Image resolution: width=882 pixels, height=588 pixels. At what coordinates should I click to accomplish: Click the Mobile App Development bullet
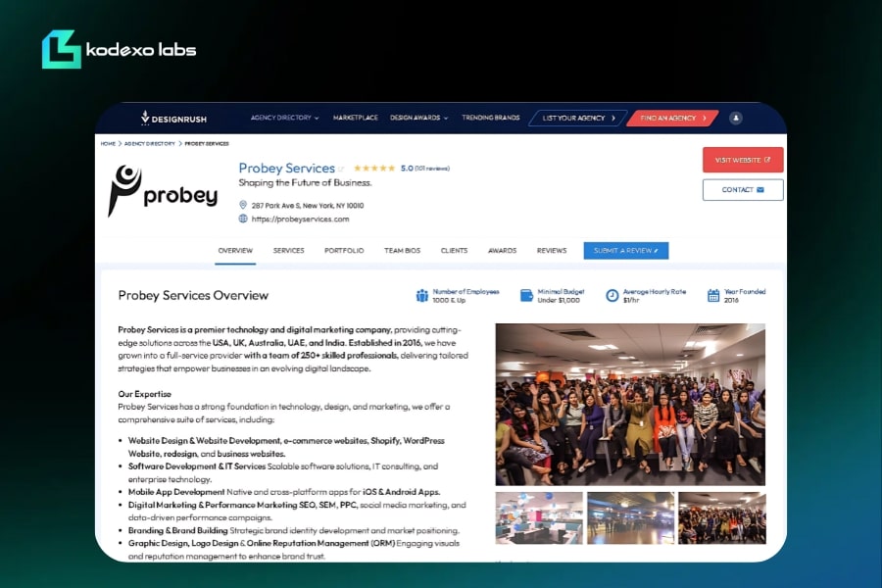(284, 492)
